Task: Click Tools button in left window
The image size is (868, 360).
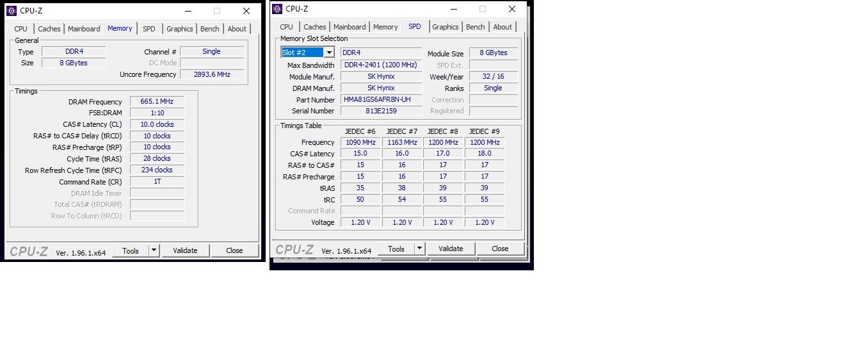Action: coord(131,250)
